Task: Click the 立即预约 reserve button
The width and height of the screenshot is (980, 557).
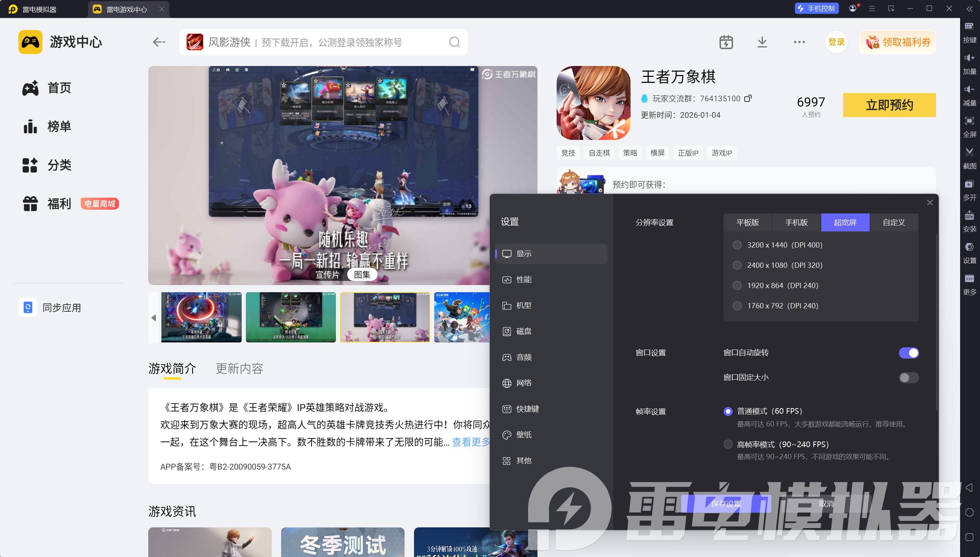Action: click(889, 105)
